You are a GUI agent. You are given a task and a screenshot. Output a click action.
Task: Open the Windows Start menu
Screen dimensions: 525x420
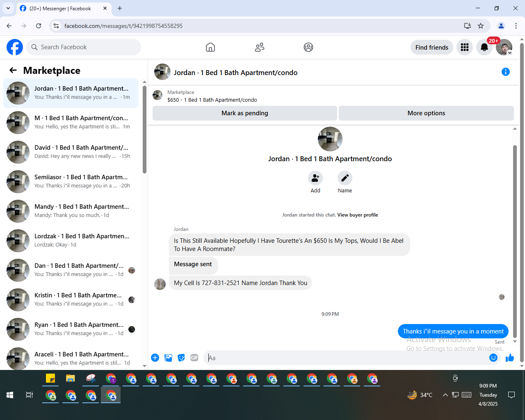pos(10,395)
